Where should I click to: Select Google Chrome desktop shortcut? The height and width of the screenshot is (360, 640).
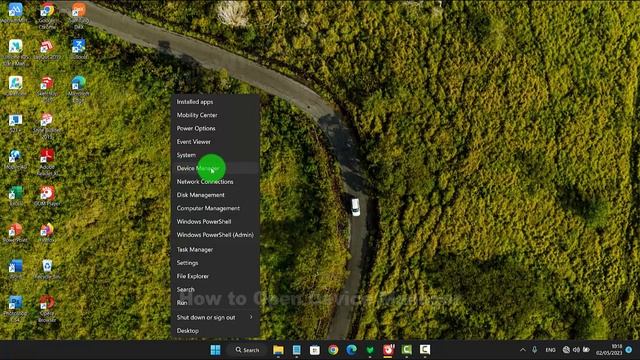[x=47, y=16]
